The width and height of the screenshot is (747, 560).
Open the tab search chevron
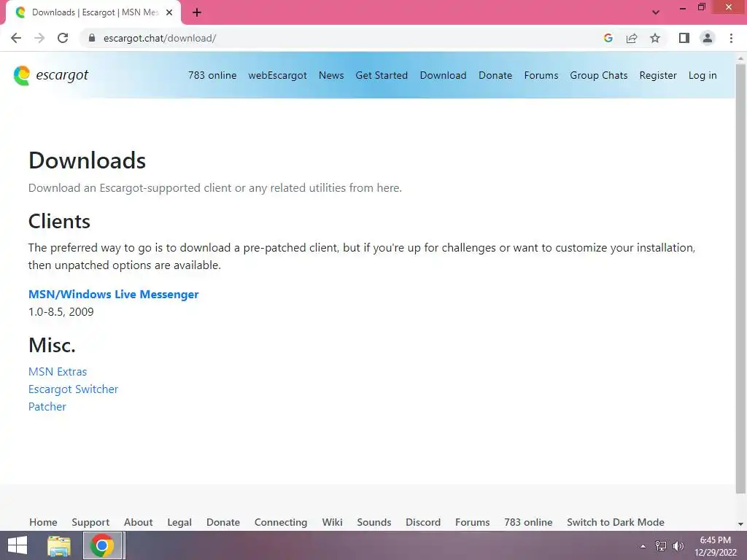(x=656, y=12)
